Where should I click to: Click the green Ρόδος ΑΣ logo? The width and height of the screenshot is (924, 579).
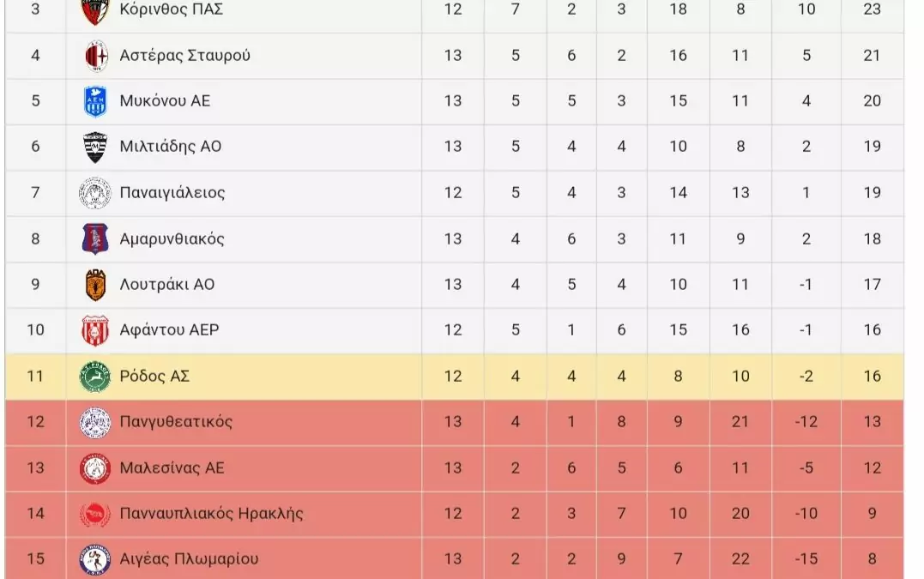(x=95, y=377)
